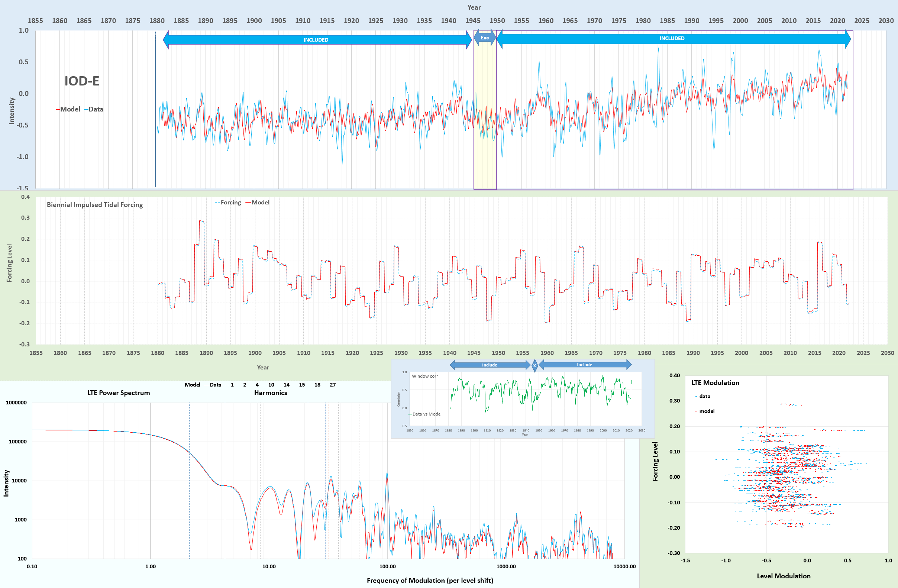Select the left INCLUDED arrow in IOD-E chart
The image size is (898, 588).
coord(316,40)
